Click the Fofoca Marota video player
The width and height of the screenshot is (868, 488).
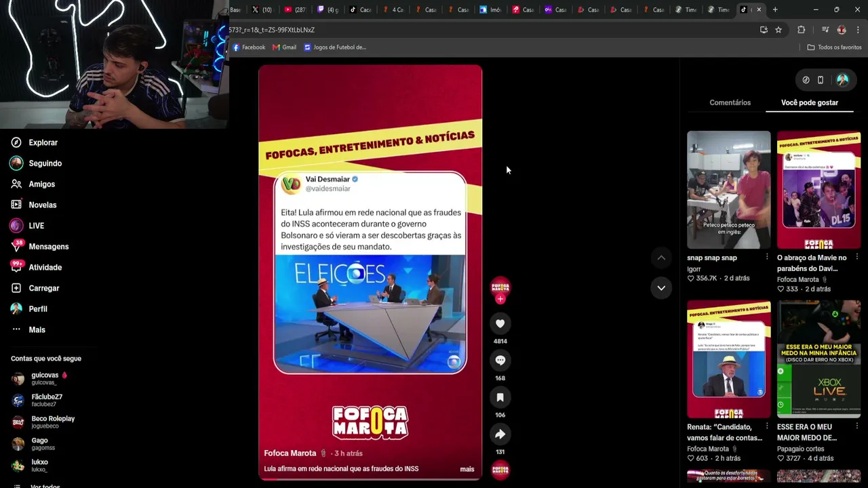point(370,272)
